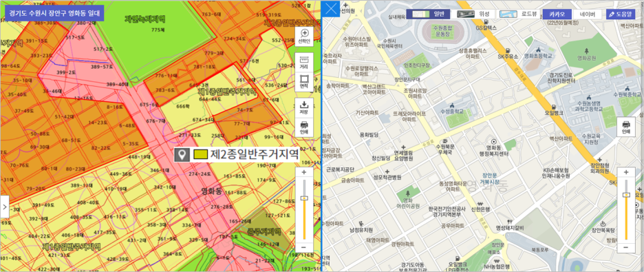Click 한국전기안전공사 경기지역본부 label
644x272 pixels.
coord(447,211)
